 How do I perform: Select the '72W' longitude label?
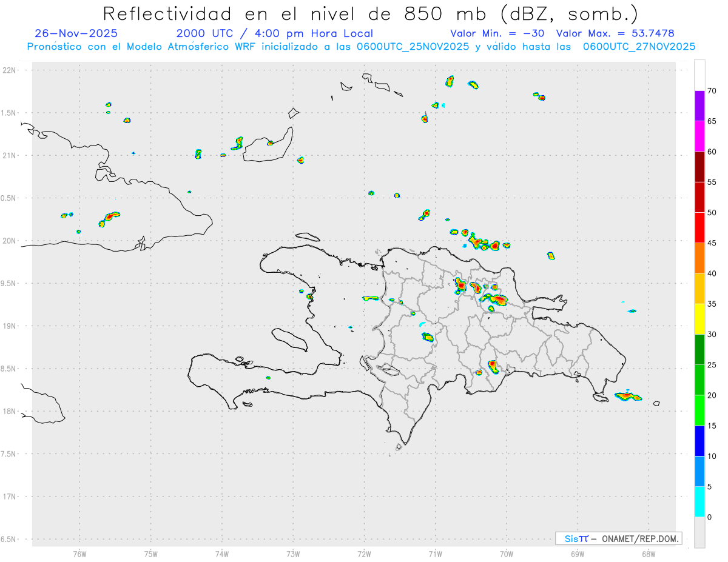[x=364, y=554]
